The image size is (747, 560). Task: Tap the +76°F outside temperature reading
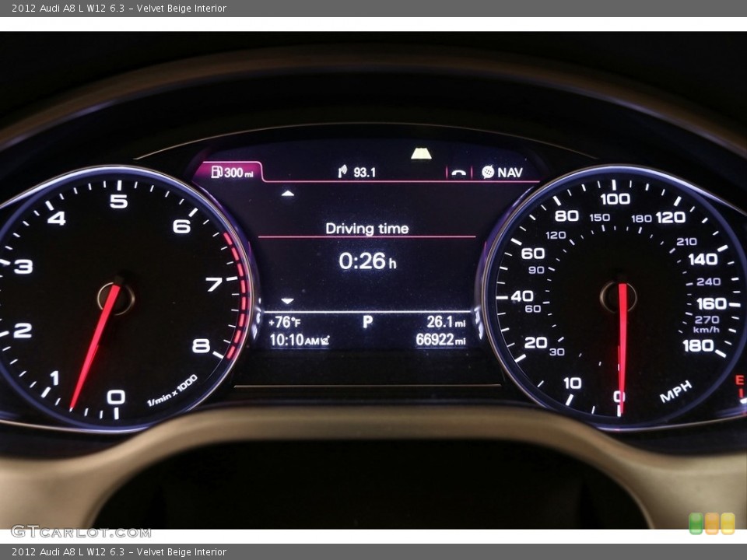point(285,322)
